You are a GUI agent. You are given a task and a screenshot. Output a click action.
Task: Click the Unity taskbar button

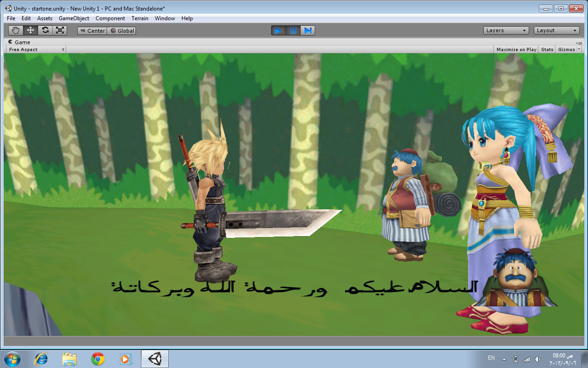point(154,359)
